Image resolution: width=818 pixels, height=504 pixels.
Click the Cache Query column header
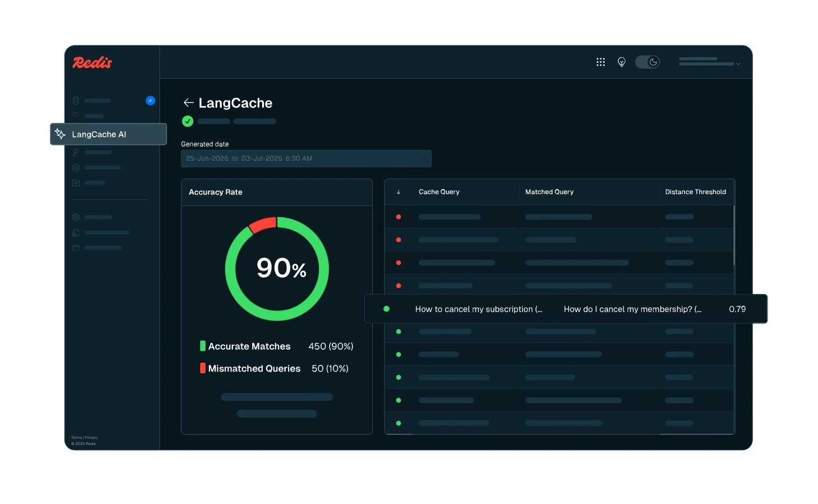(439, 192)
